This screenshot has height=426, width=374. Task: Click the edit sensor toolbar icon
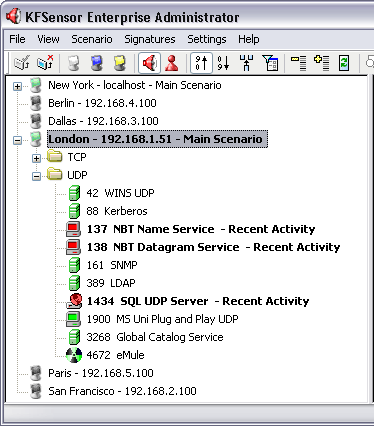tap(22, 63)
